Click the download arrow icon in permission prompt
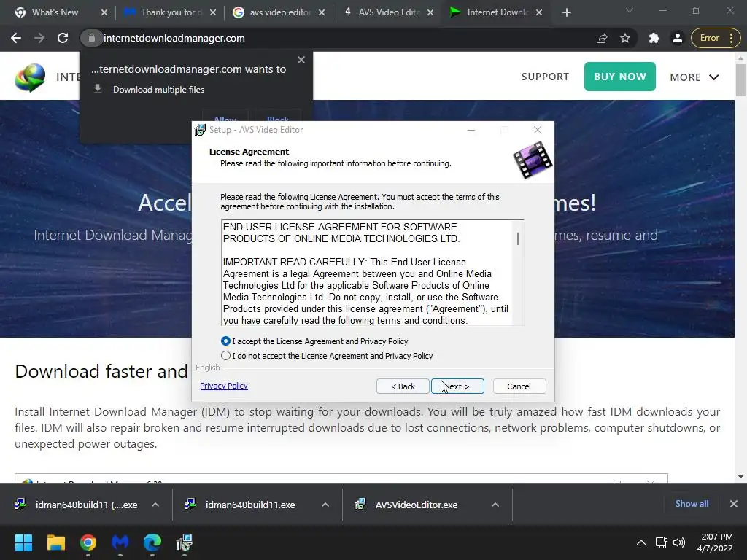This screenshot has height=560, width=747. click(98, 89)
